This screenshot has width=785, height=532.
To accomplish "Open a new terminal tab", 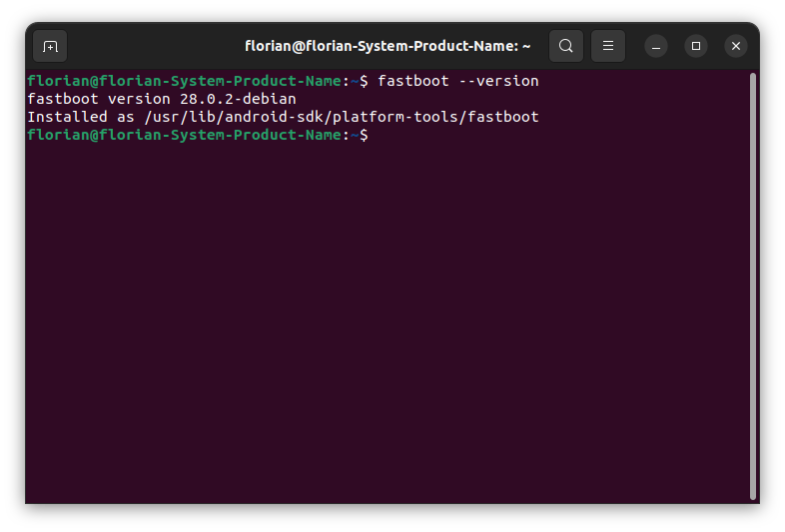I will click(x=50, y=46).
